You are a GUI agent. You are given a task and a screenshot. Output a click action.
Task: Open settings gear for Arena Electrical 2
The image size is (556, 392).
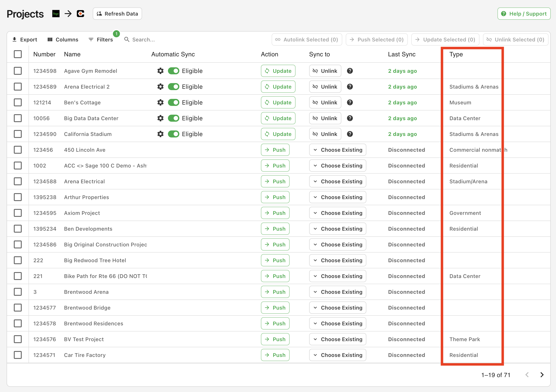click(160, 87)
